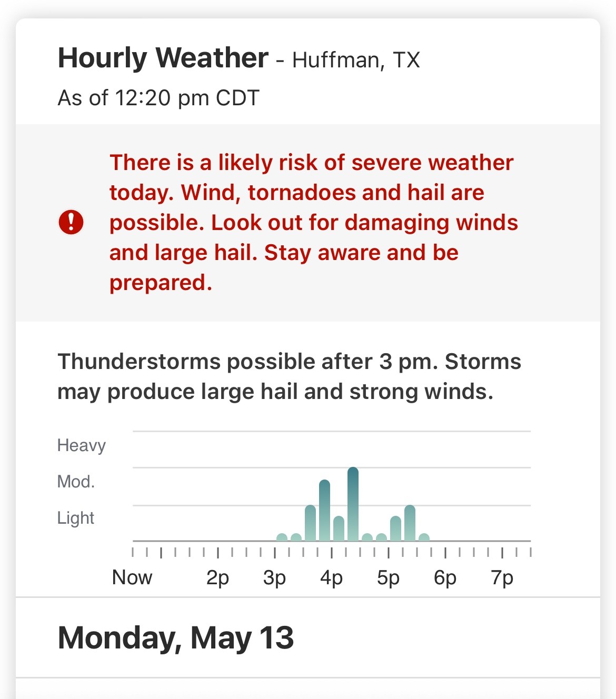Select the 2p time label
The image size is (616, 699).
tap(217, 577)
